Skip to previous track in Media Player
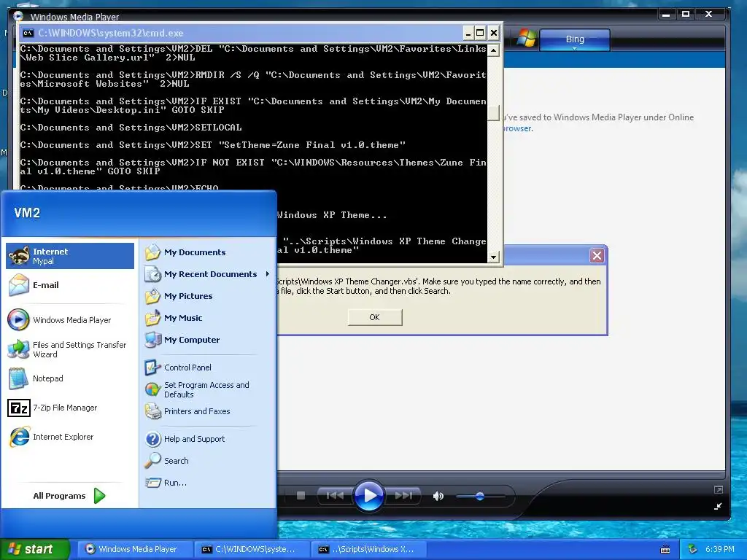 (x=336, y=496)
